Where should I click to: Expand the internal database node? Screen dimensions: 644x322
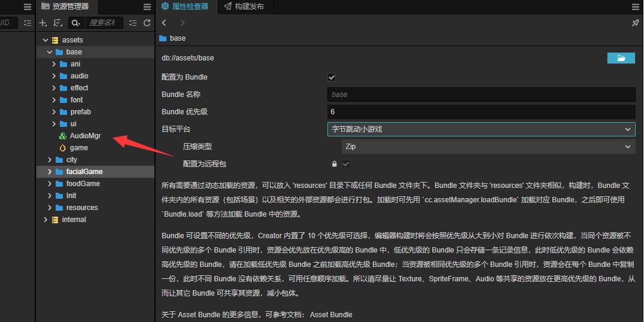[45, 219]
